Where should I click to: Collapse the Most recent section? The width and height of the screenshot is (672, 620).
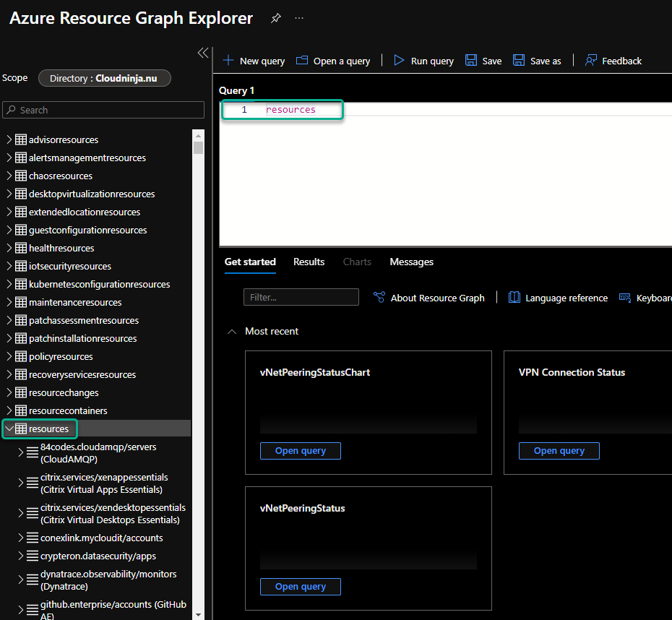point(232,332)
